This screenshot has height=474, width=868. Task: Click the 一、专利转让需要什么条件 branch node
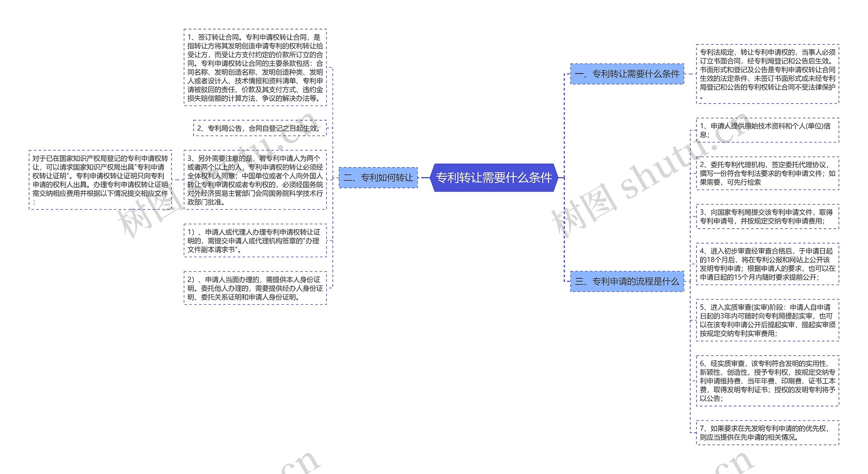point(627,74)
